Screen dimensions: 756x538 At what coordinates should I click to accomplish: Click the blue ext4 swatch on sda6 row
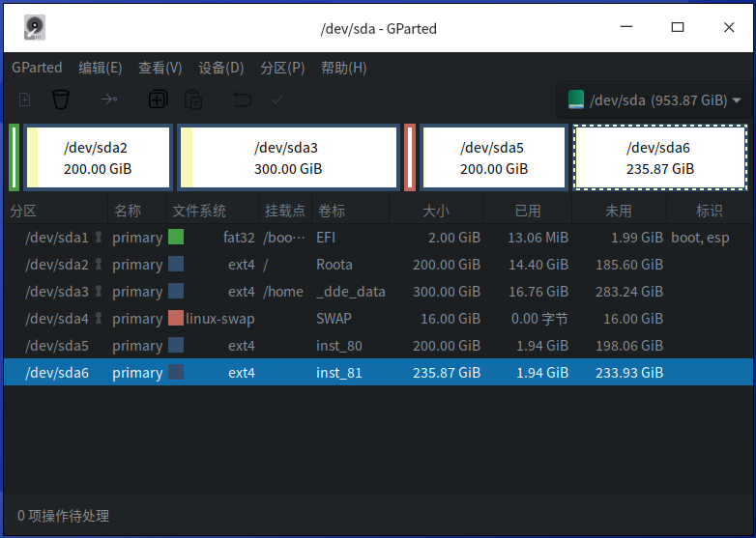(x=176, y=372)
